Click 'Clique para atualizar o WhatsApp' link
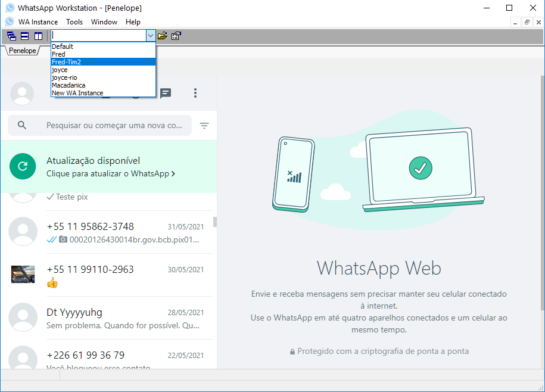 point(111,173)
